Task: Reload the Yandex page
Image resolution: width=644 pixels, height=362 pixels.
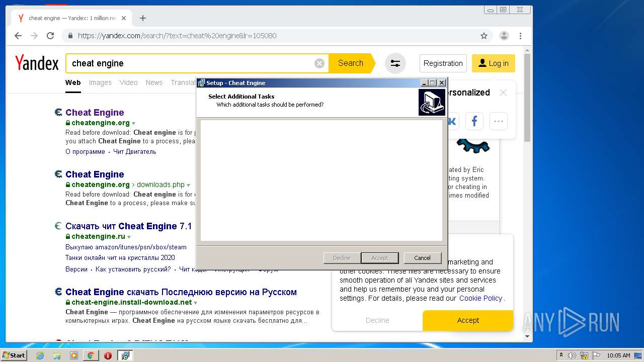Action: click(x=50, y=36)
